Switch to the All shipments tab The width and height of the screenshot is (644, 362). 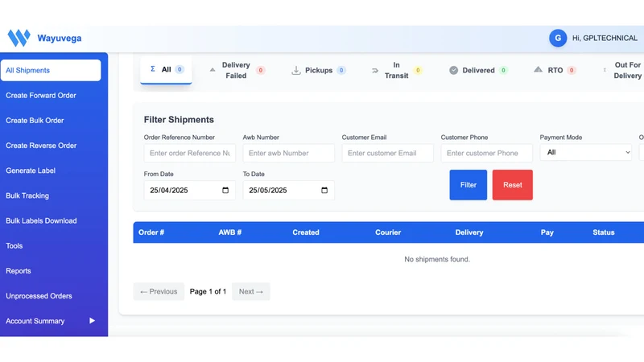(166, 70)
